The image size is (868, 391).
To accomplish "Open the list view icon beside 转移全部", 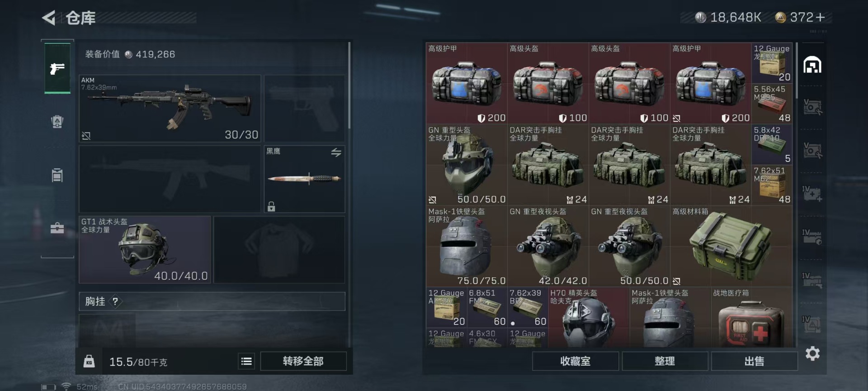I will point(246,361).
